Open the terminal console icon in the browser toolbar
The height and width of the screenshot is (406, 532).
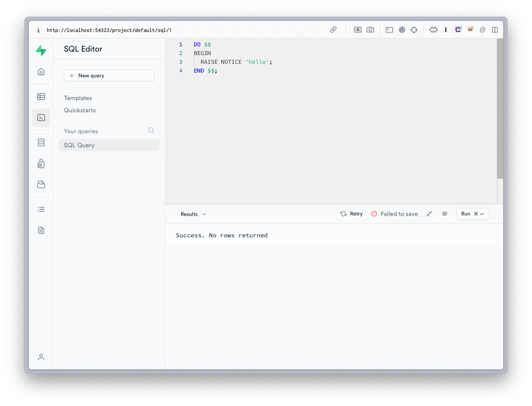point(389,30)
